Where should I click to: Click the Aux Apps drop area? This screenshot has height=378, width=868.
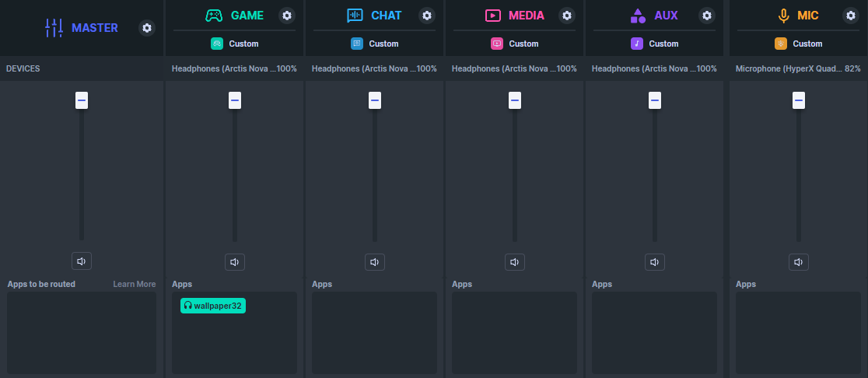pyautogui.click(x=654, y=333)
